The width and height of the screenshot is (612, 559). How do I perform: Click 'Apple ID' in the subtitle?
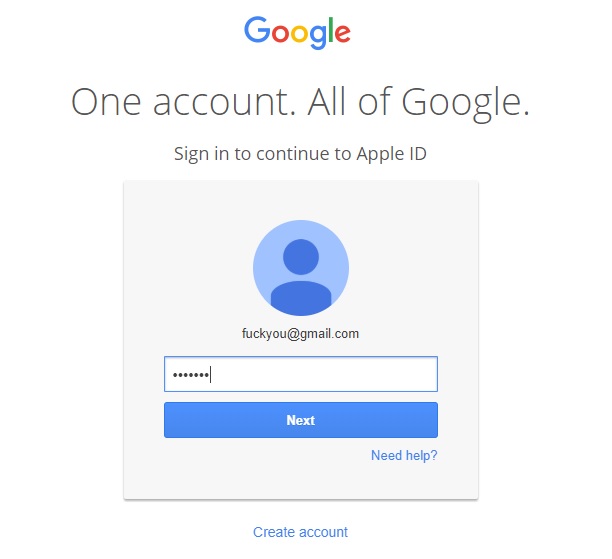coord(391,154)
